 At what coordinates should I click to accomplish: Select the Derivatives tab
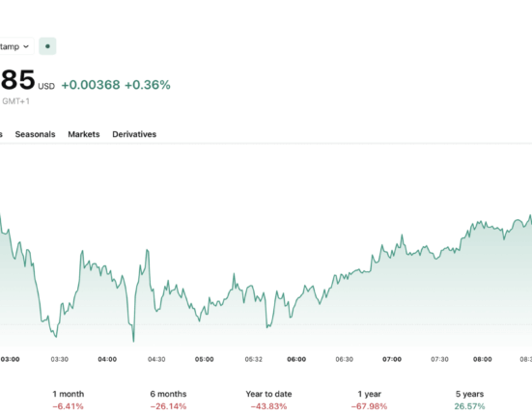pyautogui.click(x=134, y=134)
